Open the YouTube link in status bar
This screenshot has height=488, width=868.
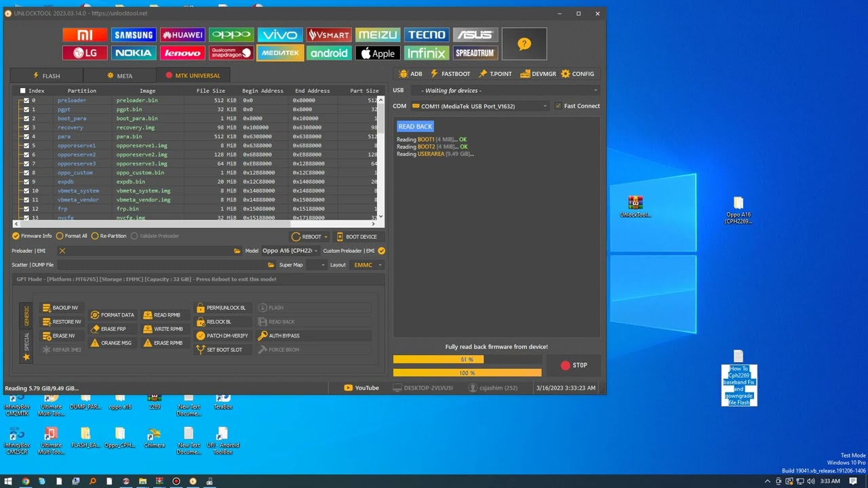[361, 388]
